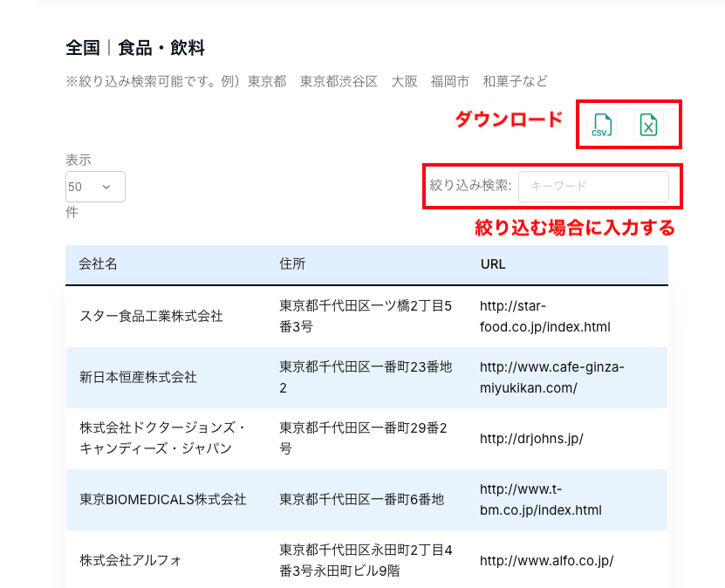Select company name 新日本恒産株式会社
Viewport: 725px width, 588px height.
coord(138,377)
